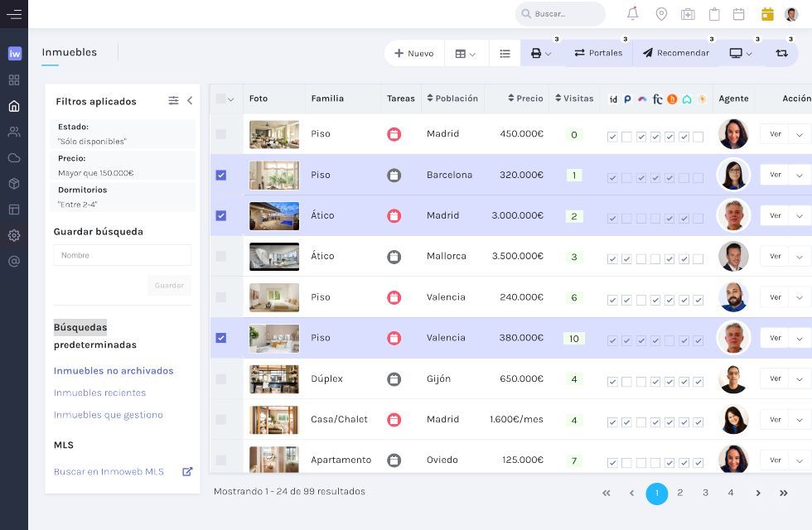This screenshot has width=812, height=530.
Task: Check the Gijón Dúplex row checkbox
Action: coord(221,379)
